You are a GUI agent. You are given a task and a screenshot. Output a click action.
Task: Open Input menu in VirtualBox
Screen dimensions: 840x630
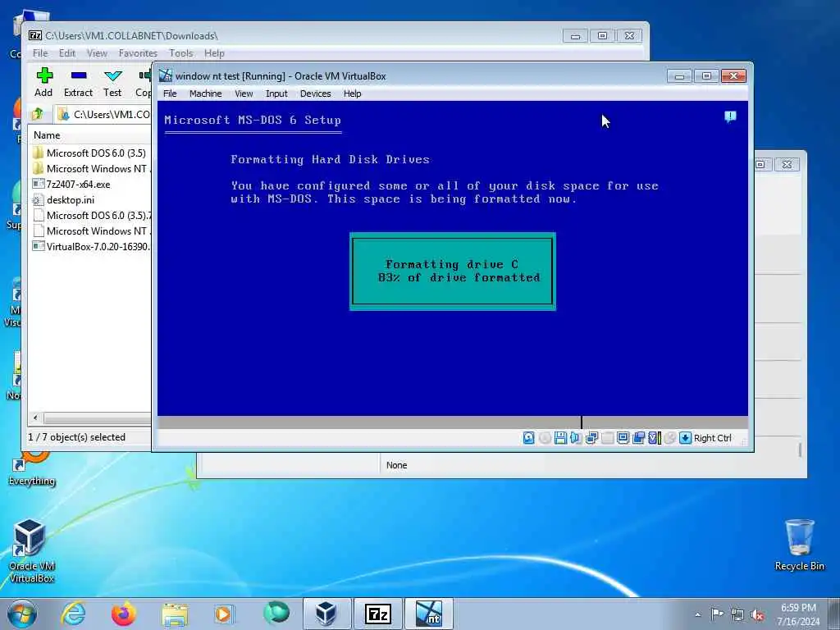(276, 94)
